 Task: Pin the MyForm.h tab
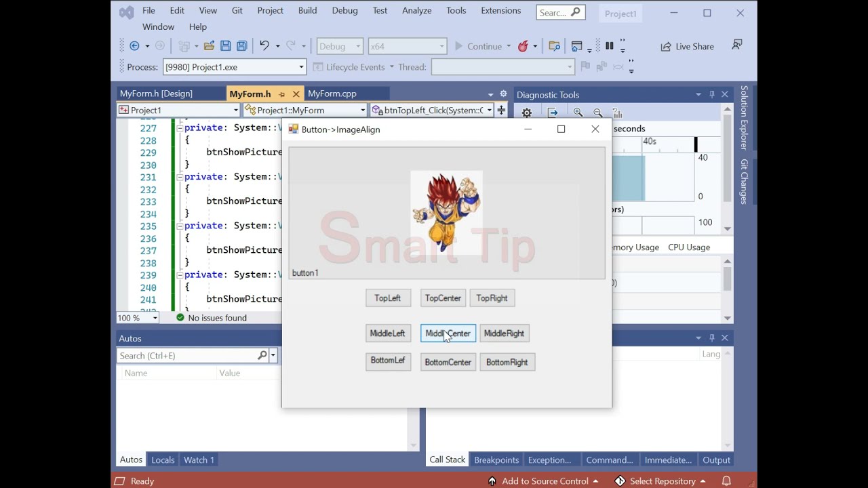click(282, 94)
